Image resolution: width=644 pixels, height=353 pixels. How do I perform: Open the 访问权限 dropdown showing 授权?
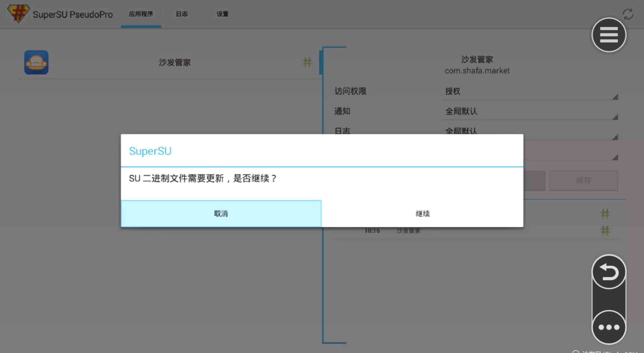530,91
